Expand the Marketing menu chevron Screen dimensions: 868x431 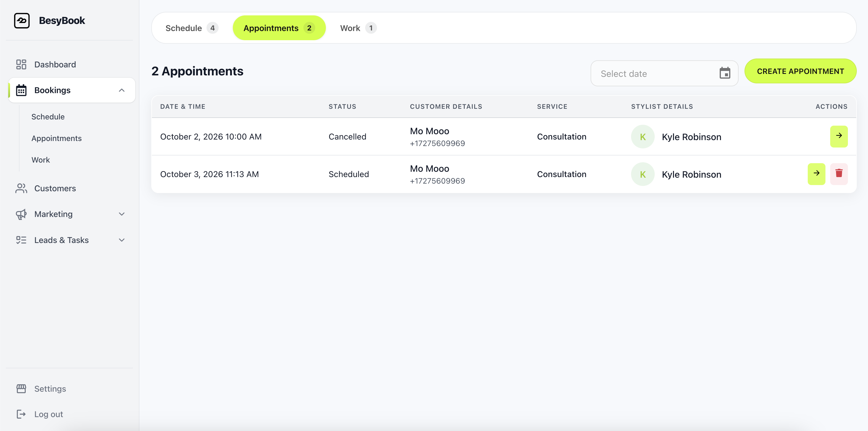pos(122,214)
